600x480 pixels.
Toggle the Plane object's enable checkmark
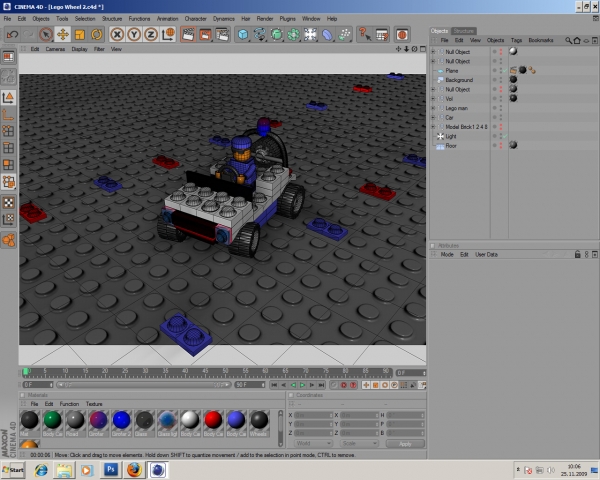tap(505, 70)
